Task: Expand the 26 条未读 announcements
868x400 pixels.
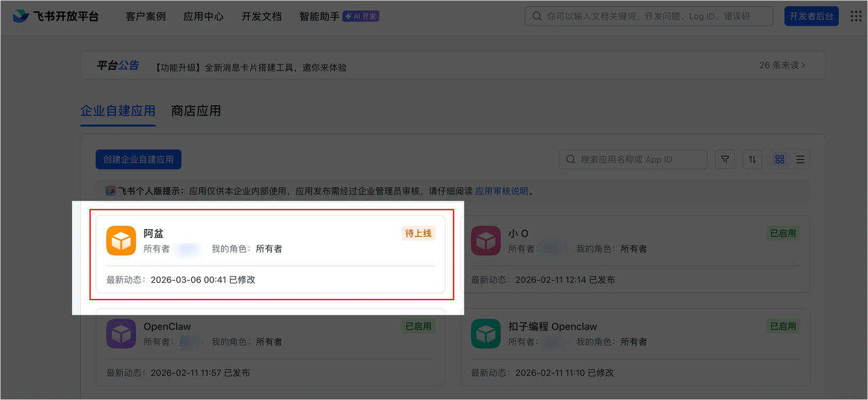Action: [x=783, y=66]
